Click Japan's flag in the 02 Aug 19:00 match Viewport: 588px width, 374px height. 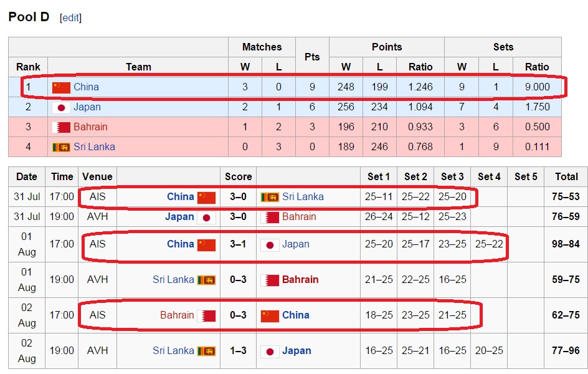pyautogui.click(x=270, y=351)
